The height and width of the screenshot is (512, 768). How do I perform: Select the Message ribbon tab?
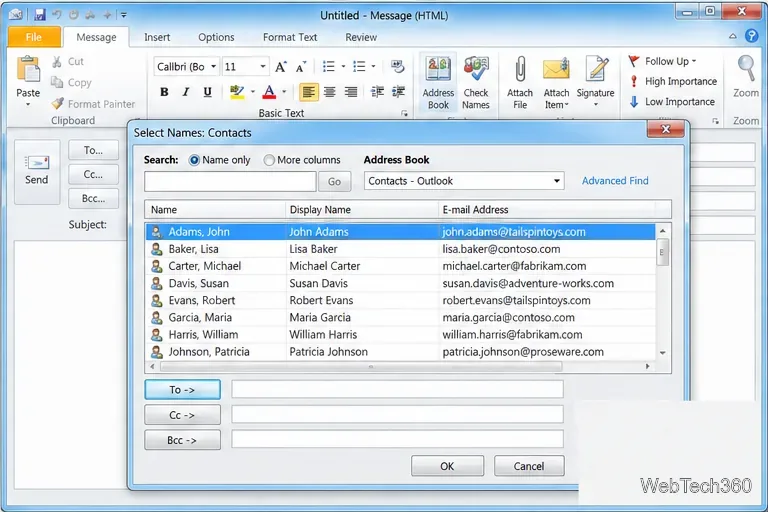coord(96,37)
